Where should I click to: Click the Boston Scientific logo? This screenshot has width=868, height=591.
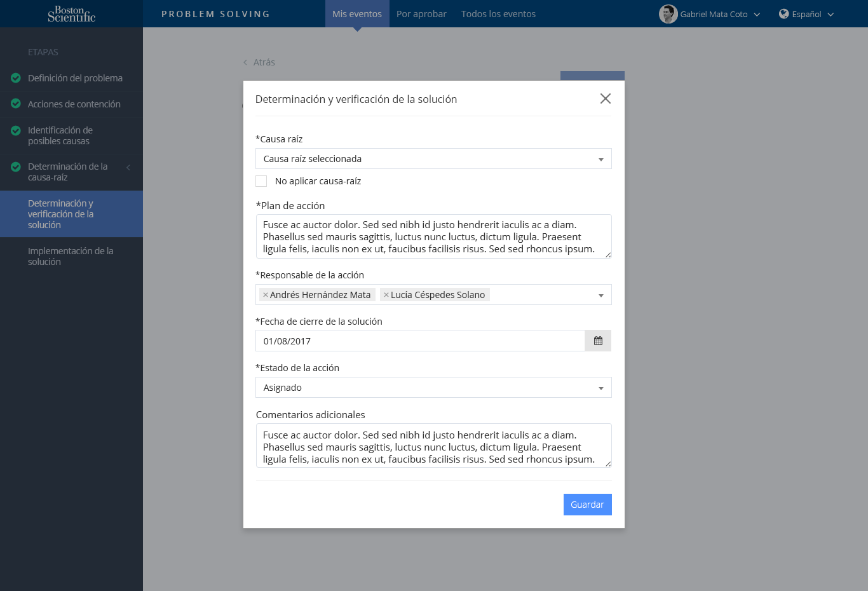pos(71,13)
